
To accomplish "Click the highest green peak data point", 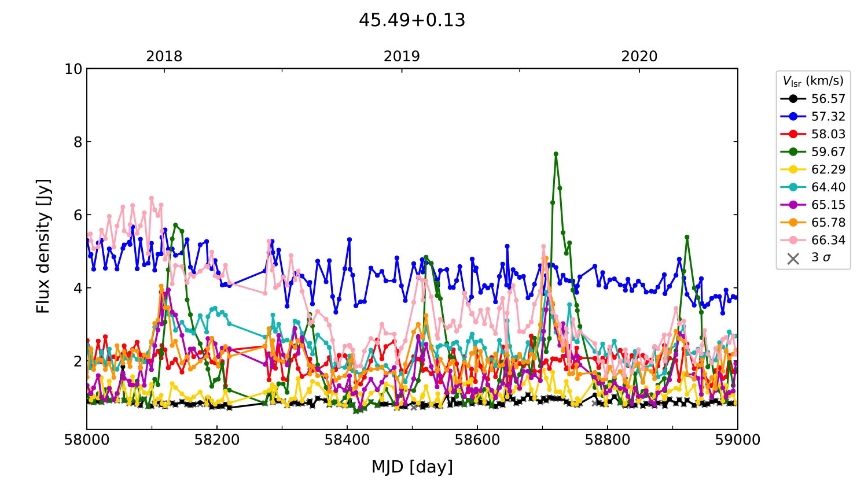I will tap(556, 154).
